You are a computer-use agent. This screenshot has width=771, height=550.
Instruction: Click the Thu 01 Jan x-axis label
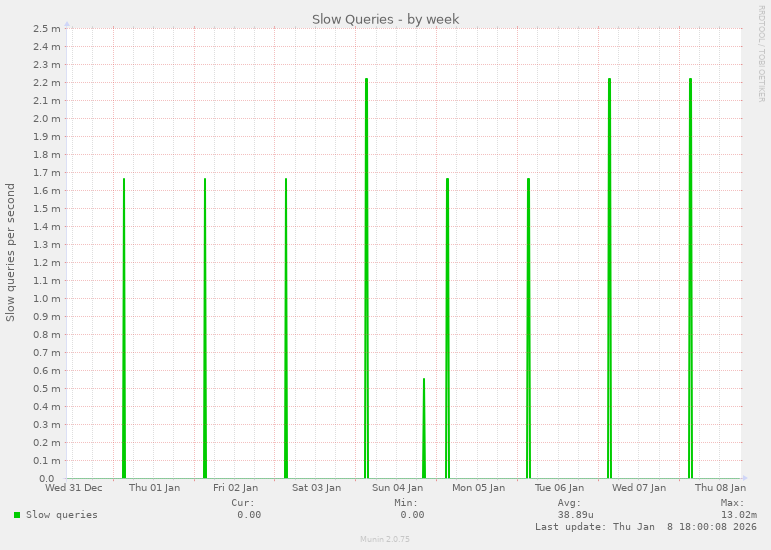pyautogui.click(x=154, y=488)
